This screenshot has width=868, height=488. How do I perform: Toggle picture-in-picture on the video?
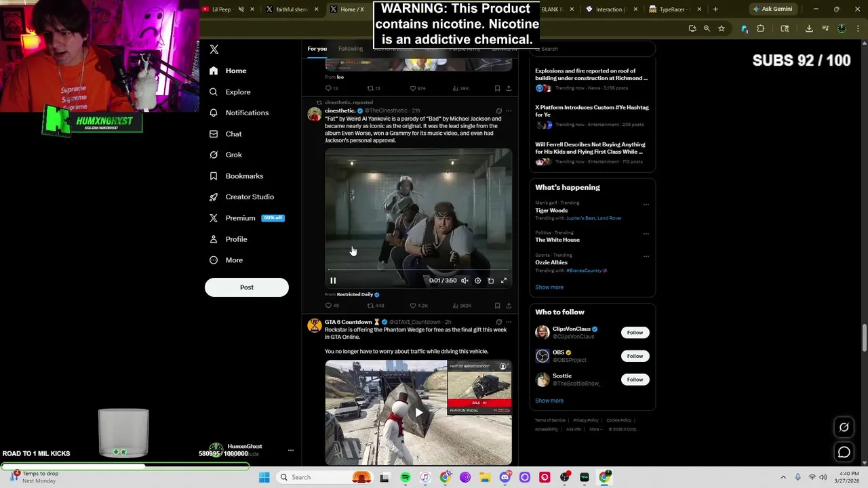tap(490, 281)
